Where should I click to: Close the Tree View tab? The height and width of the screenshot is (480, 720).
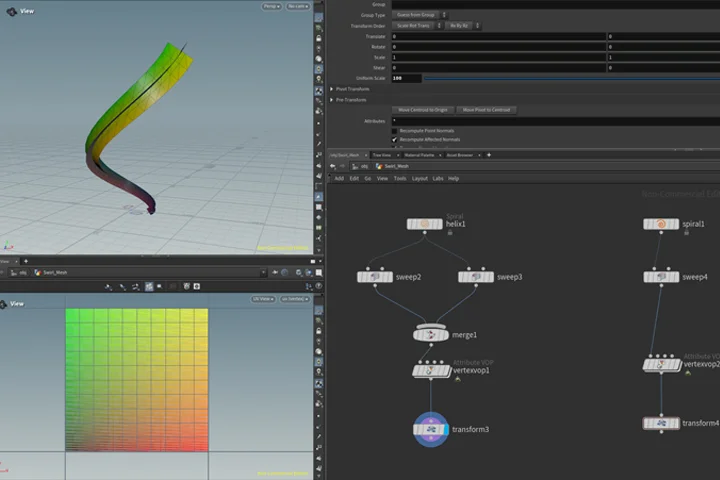point(398,155)
